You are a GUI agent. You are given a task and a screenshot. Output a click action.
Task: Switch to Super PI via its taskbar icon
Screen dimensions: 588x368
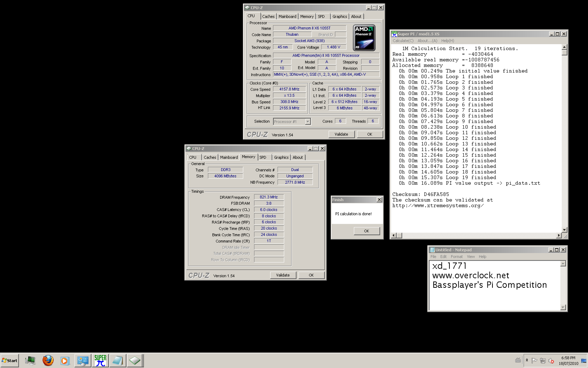coord(100,361)
